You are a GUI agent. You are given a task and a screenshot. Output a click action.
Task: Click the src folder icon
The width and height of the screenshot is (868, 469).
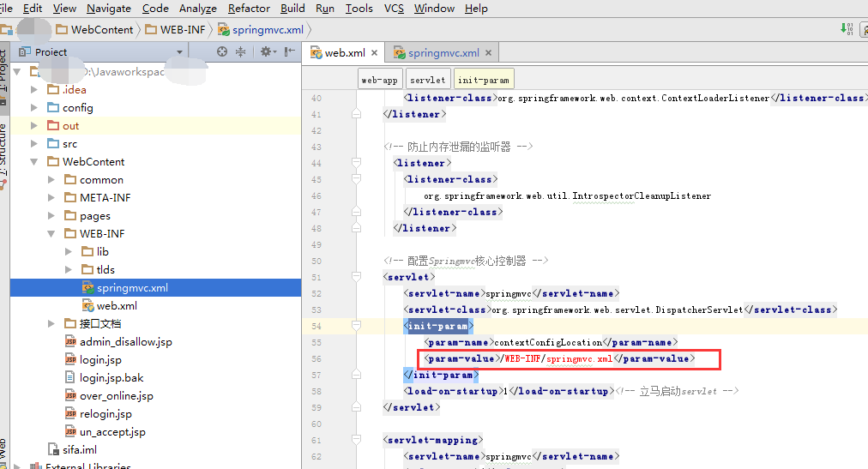[x=53, y=143]
